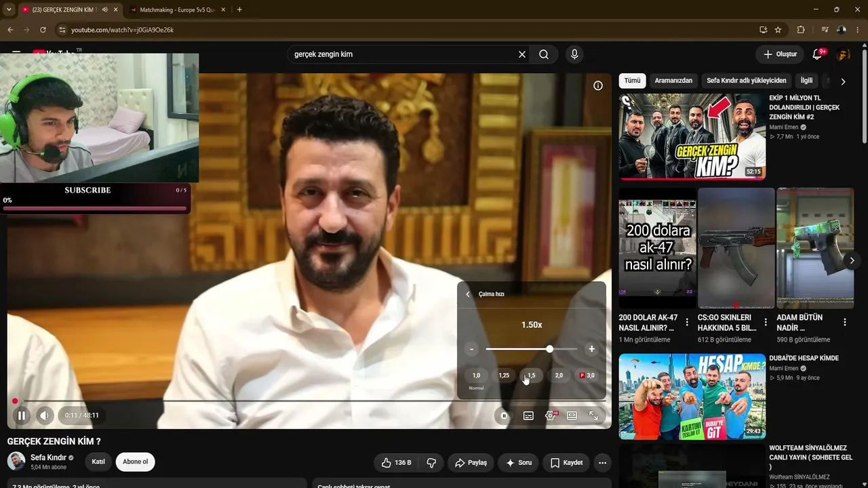Open the YouTube notifications bell
The height and width of the screenshot is (488, 868).
pos(817,54)
